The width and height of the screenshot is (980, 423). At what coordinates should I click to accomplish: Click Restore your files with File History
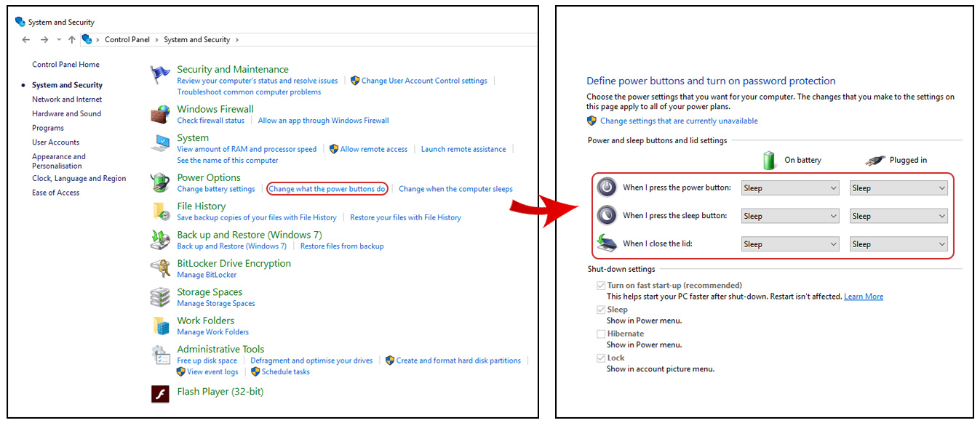pos(405,217)
